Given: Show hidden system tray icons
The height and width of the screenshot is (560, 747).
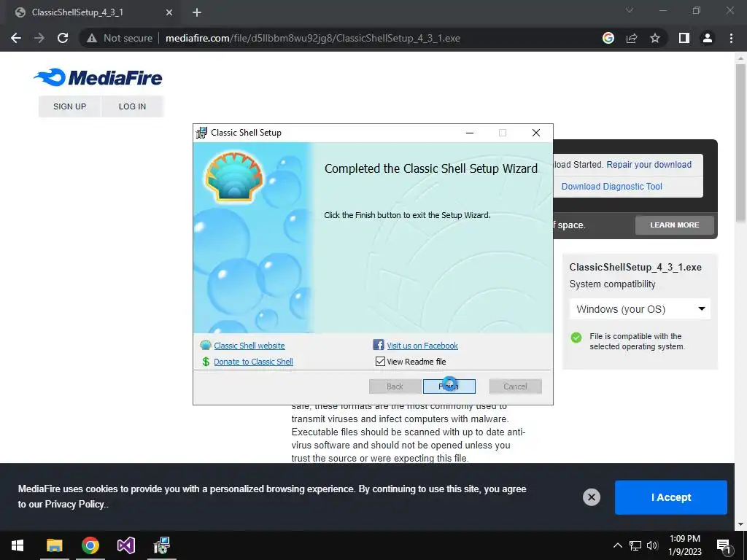Looking at the screenshot, I should 617,545.
